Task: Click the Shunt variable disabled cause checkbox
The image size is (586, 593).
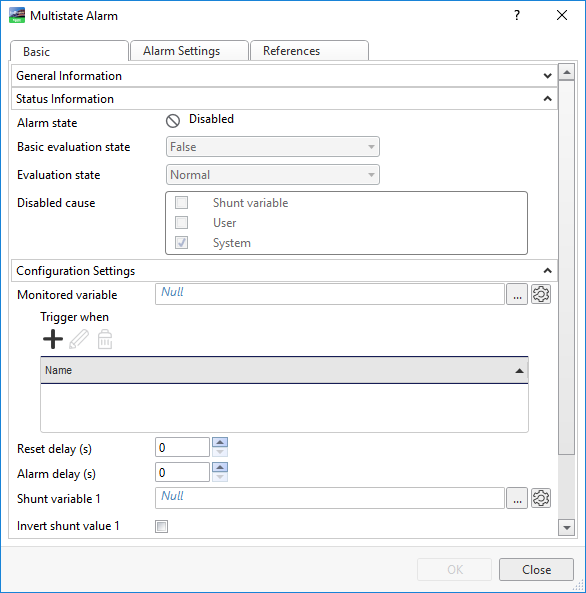Action: [x=182, y=202]
